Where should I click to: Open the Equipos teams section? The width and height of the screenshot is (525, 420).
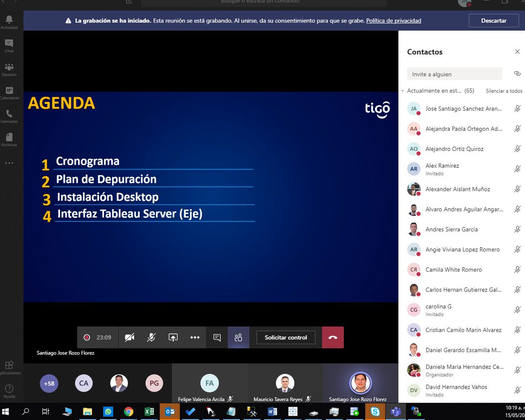click(9, 69)
